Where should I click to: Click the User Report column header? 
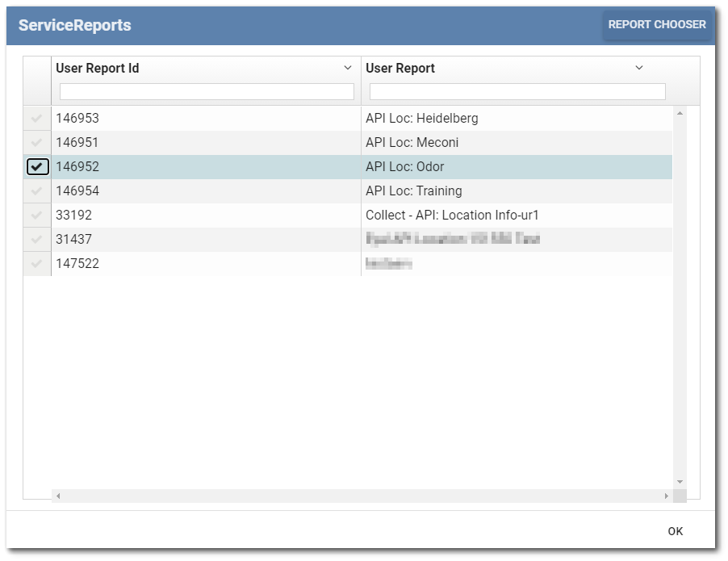point(400,68)
